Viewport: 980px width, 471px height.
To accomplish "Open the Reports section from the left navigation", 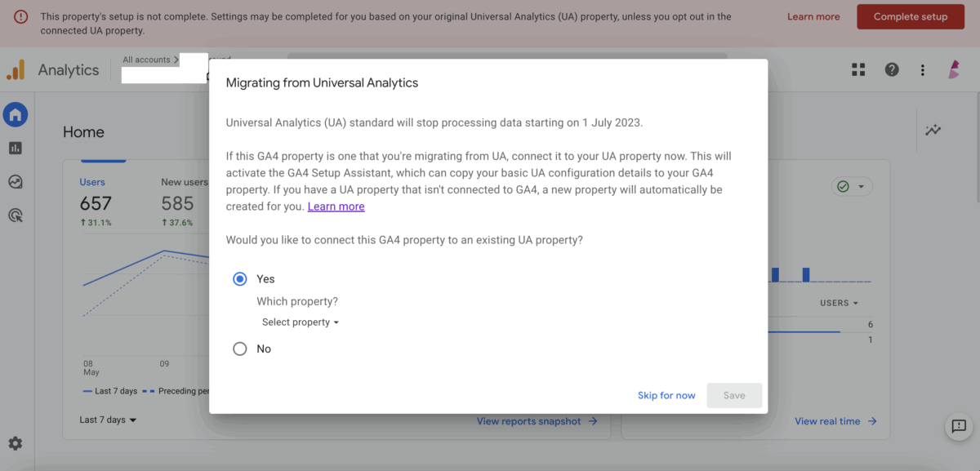I will point(16,148).
